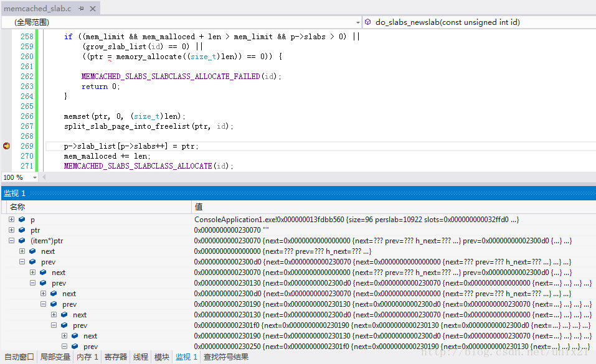Click the split_slab_page_into_freelist call

click(149, 126)
